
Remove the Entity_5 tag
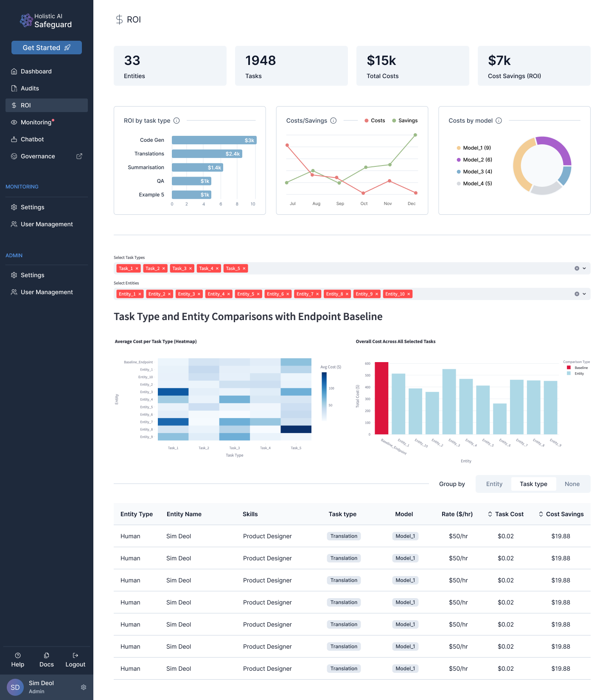[x=258, y=294]
